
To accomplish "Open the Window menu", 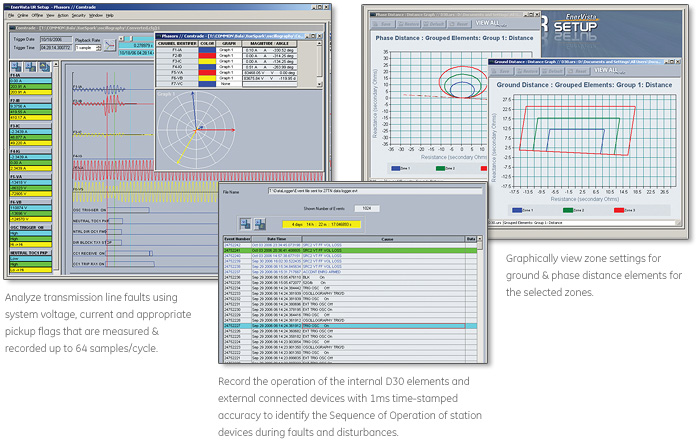I will pos(96,16).
